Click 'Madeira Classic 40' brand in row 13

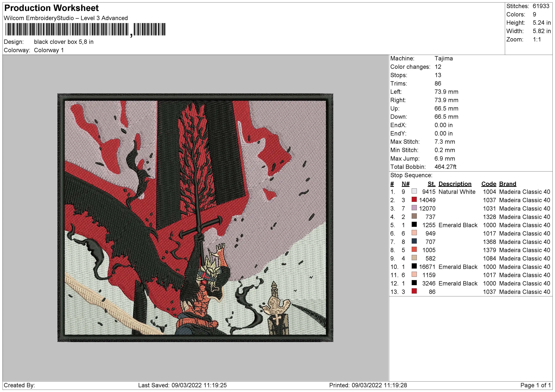coord(524,292)
